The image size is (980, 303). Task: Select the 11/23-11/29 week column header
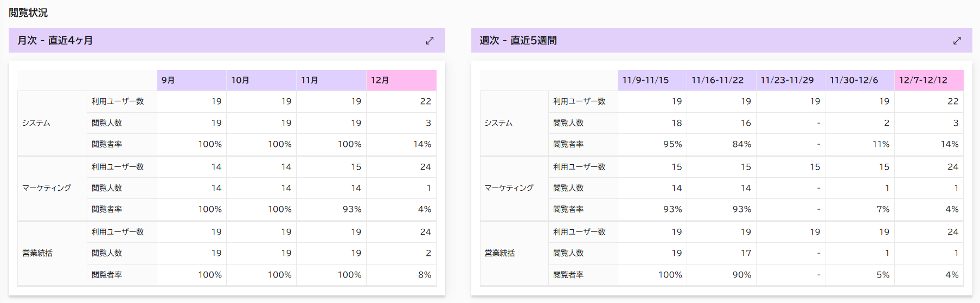point(791,80)
